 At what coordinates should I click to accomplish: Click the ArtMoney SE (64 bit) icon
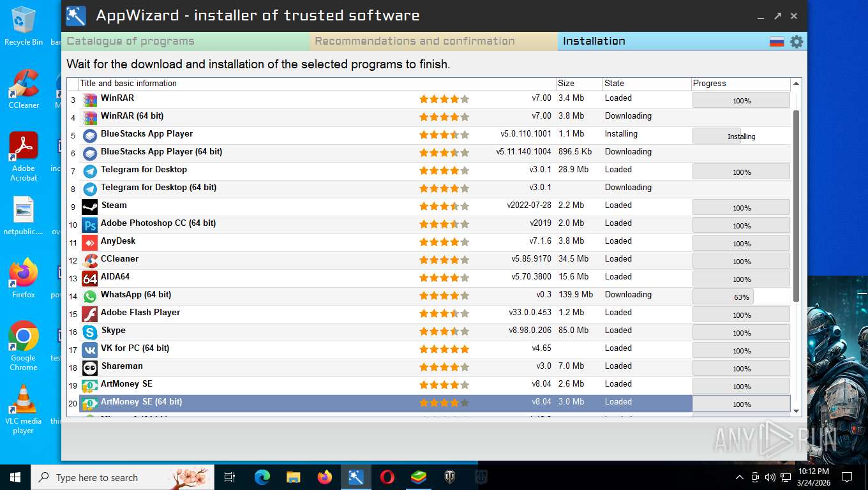[90, 404]
